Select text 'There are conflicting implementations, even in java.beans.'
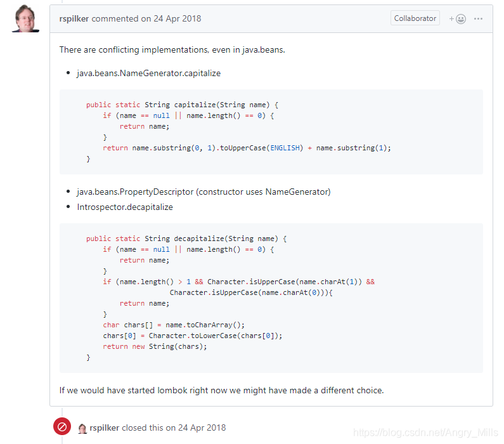The width and height of the screenshot is (504, 444). [172, 50]
